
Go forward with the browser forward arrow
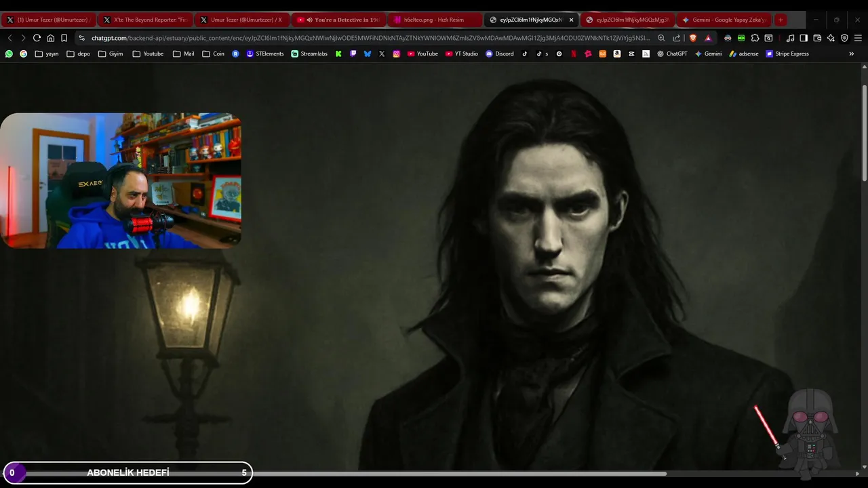point(23,38)
